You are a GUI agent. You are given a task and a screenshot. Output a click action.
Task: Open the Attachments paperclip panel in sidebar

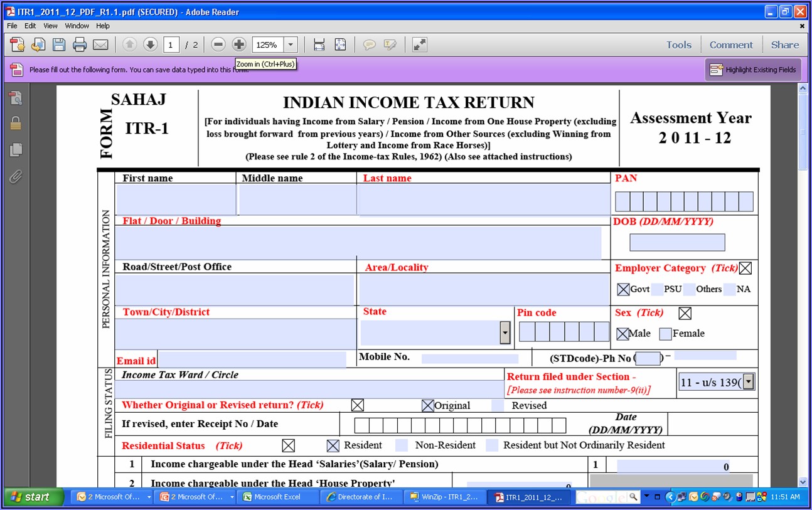[16, 177]
